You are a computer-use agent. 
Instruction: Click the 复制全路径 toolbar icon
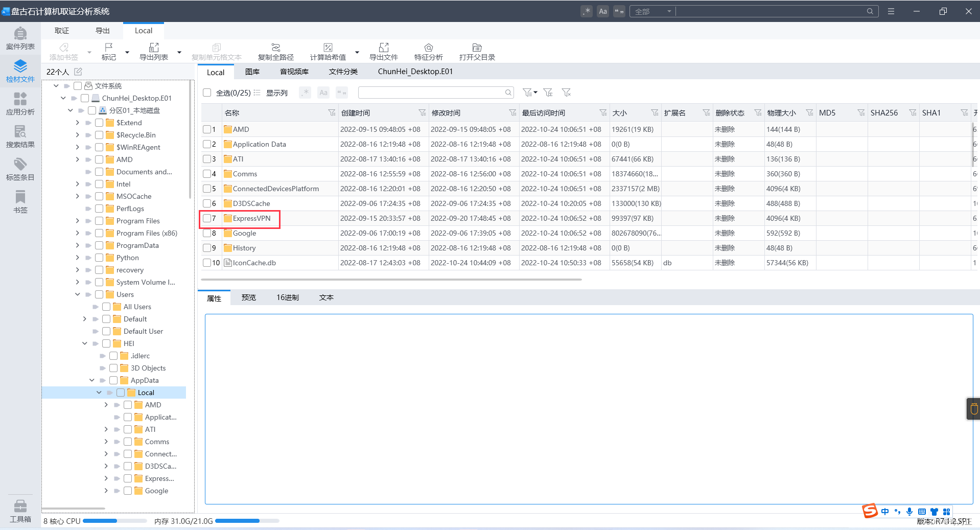(276, 52)
